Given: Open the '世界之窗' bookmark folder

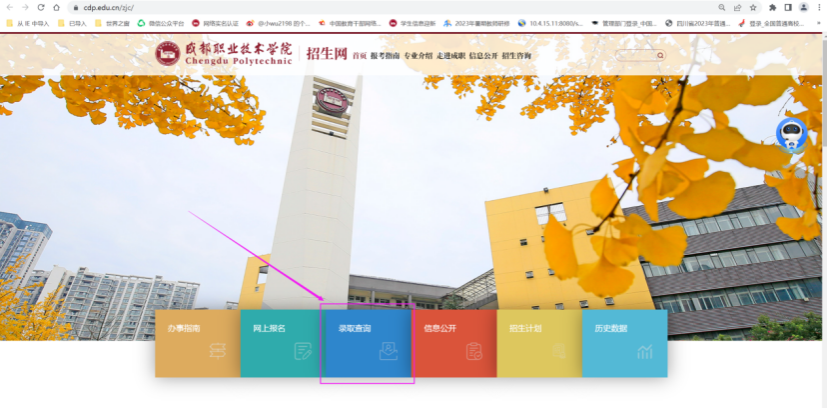Looking at the screenshot, I should point(112,23).
